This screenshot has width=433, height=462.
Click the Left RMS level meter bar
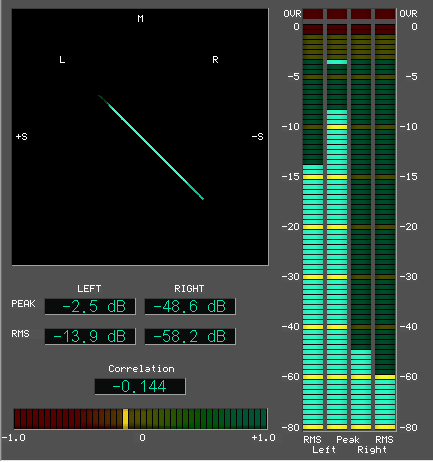click(x=313, y=227)
